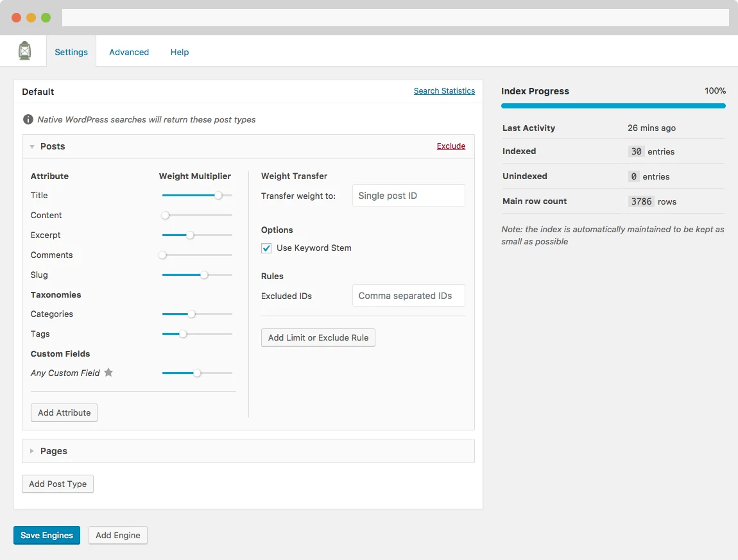The width and height of the screenshot is (738, 560).
Task: Click the Exclude link for Posts
Action: 451,146
